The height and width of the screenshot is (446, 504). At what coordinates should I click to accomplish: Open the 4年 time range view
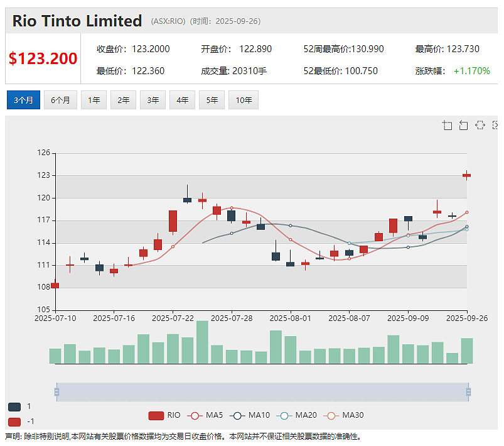tap(182, 100)
